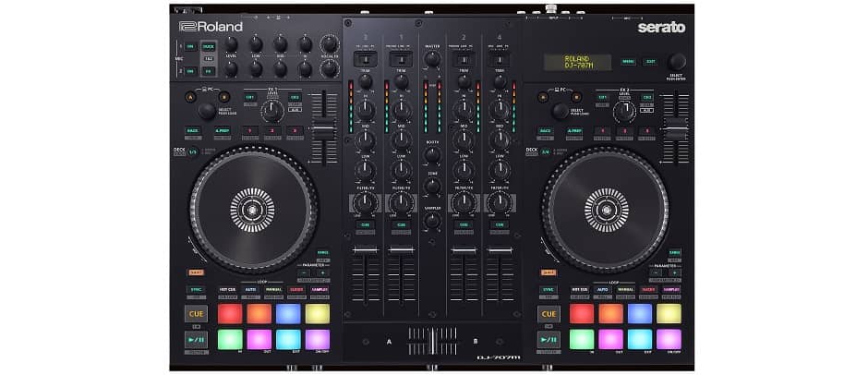868x375 pixels.
Task: Hit the CUE button on the left deck
Action: coord(196,314)
